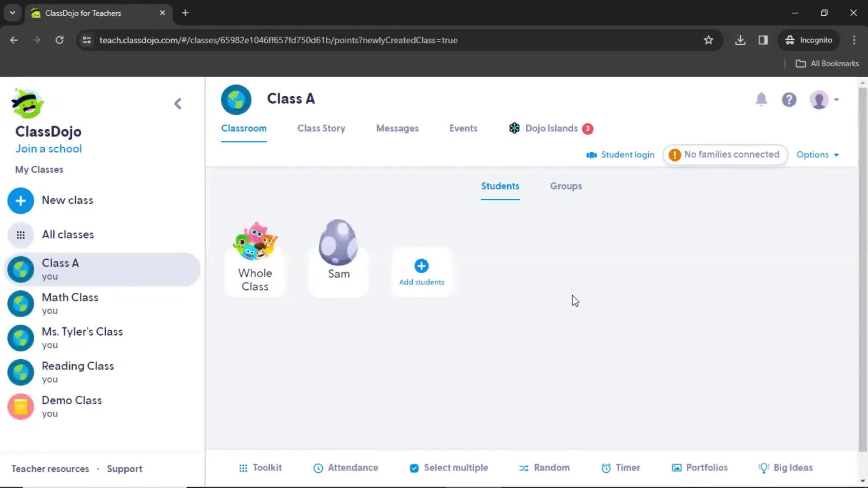Collapse the sidebar with the left chevron
Viewport: 868px width, 488px height.
(x=178, y=104)
